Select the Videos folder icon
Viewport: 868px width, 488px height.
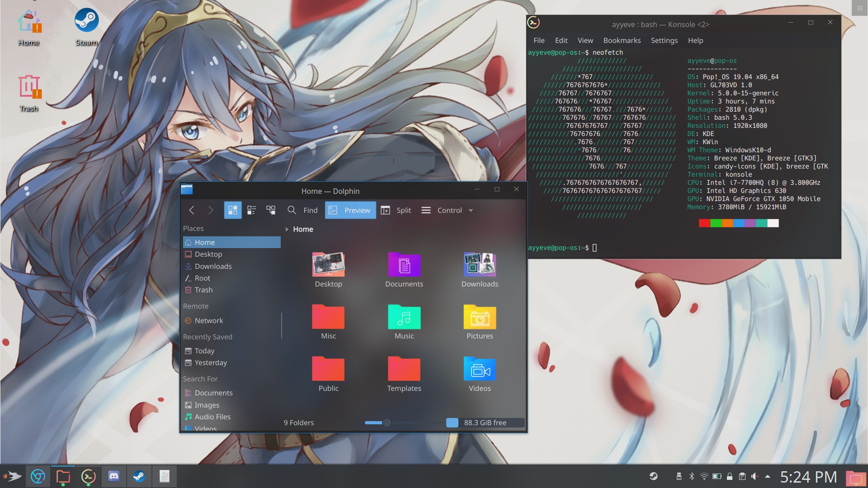pos(480,375)
